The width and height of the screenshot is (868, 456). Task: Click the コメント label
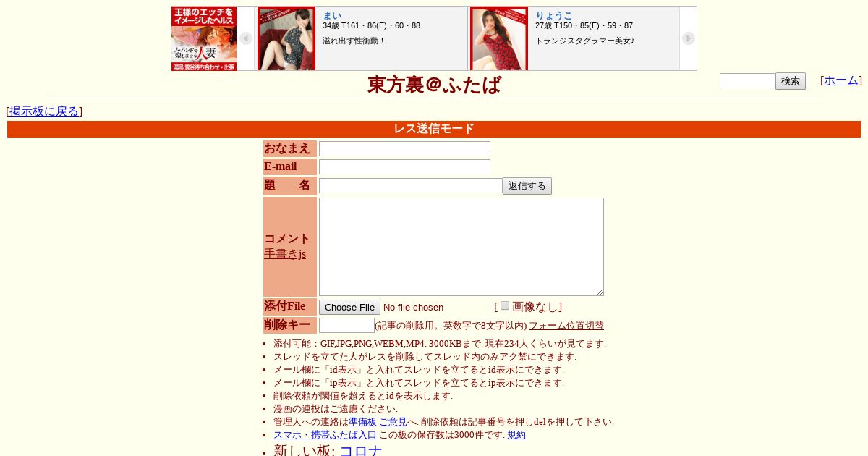click(x=287, y=238)
